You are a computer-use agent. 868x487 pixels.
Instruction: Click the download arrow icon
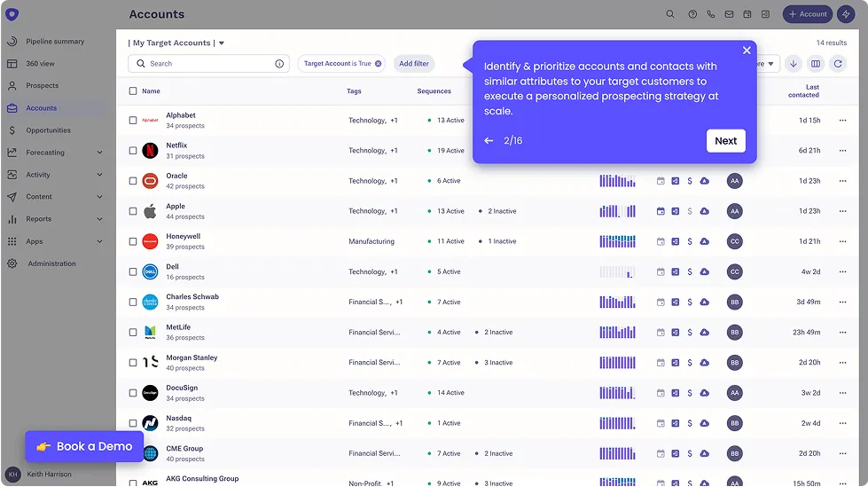[794, 63]
